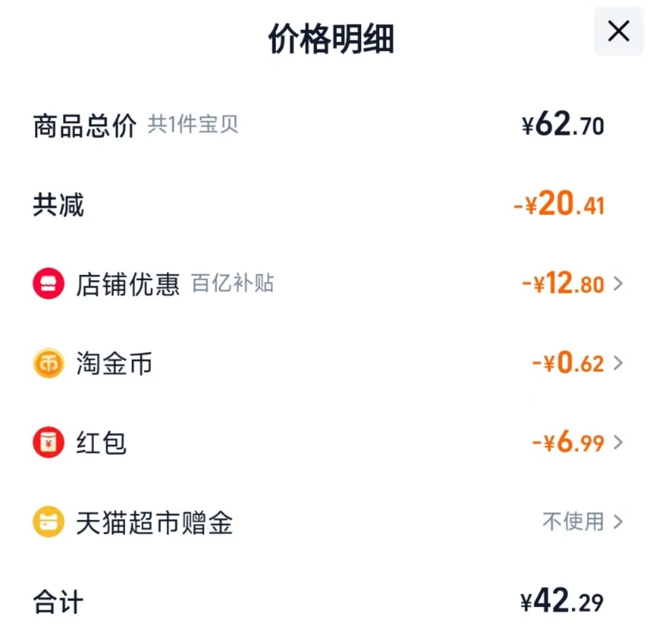Click the red 店铺优惠 shop discount icon
The image size is (662, 644).
click(48, 283)
